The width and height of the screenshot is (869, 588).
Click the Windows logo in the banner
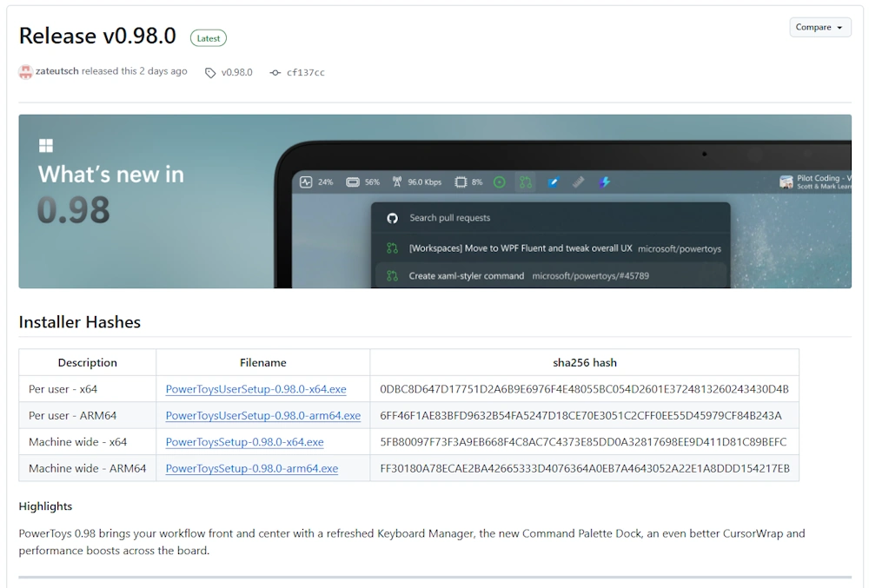coord(46,146)
